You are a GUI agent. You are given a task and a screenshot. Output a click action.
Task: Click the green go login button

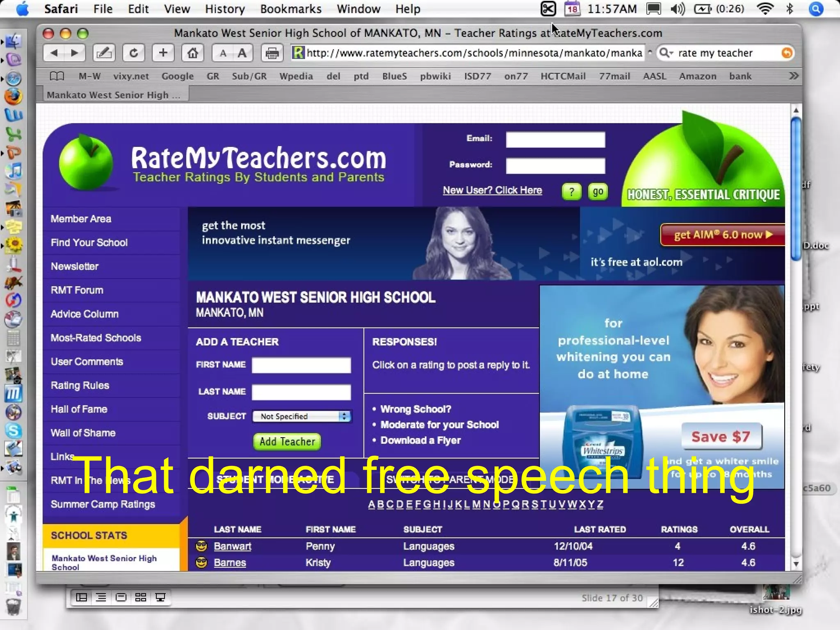click(598, 192)
